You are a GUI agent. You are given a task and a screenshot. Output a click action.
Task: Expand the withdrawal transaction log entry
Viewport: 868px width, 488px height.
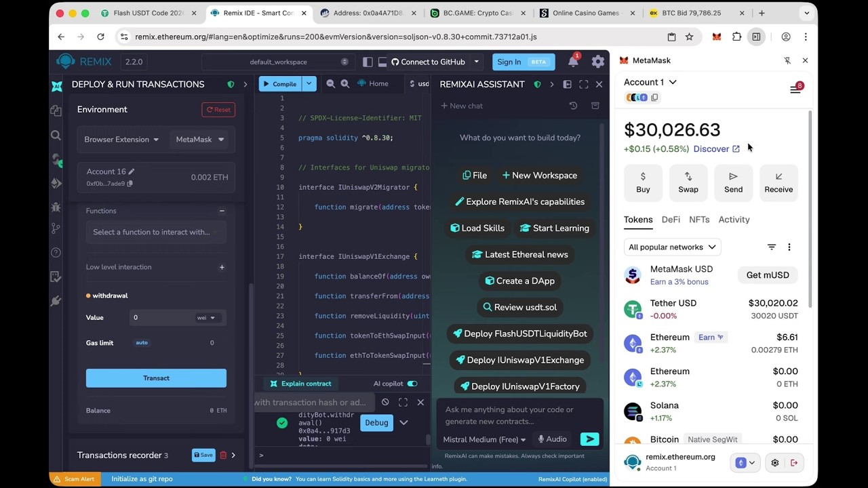pyautogui.click(x=403, y=422)
